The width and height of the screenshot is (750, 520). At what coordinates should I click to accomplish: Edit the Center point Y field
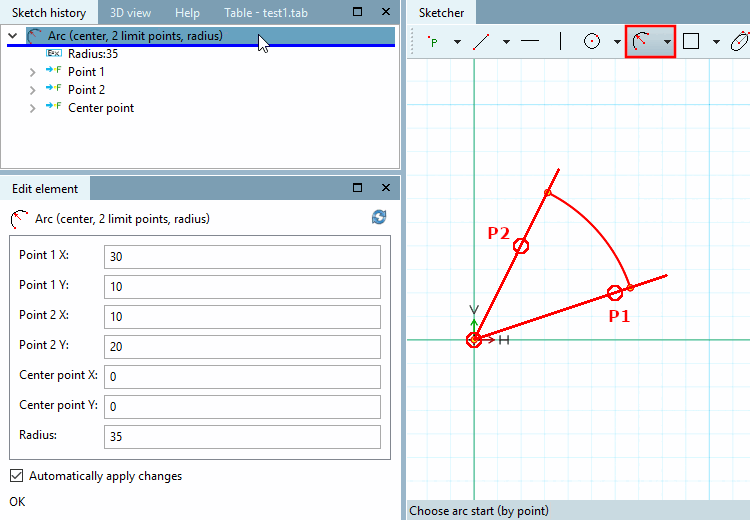(242, 407)
